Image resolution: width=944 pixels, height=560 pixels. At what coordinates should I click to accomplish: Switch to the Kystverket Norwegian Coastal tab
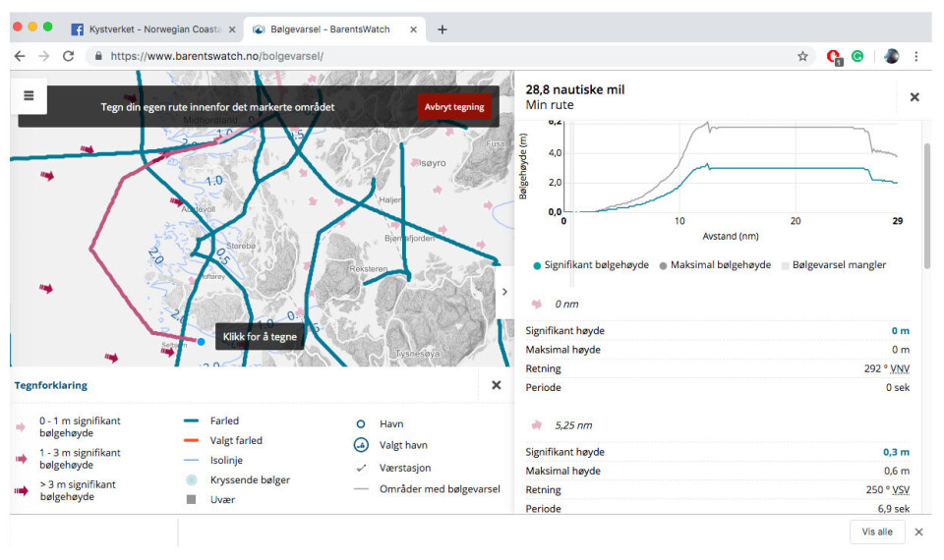154,28
